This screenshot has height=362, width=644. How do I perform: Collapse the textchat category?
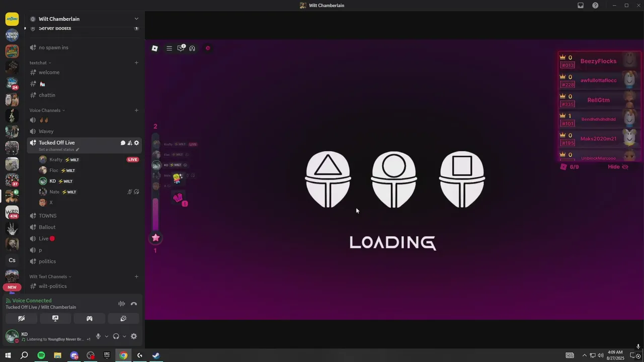[x=40, y=63]
